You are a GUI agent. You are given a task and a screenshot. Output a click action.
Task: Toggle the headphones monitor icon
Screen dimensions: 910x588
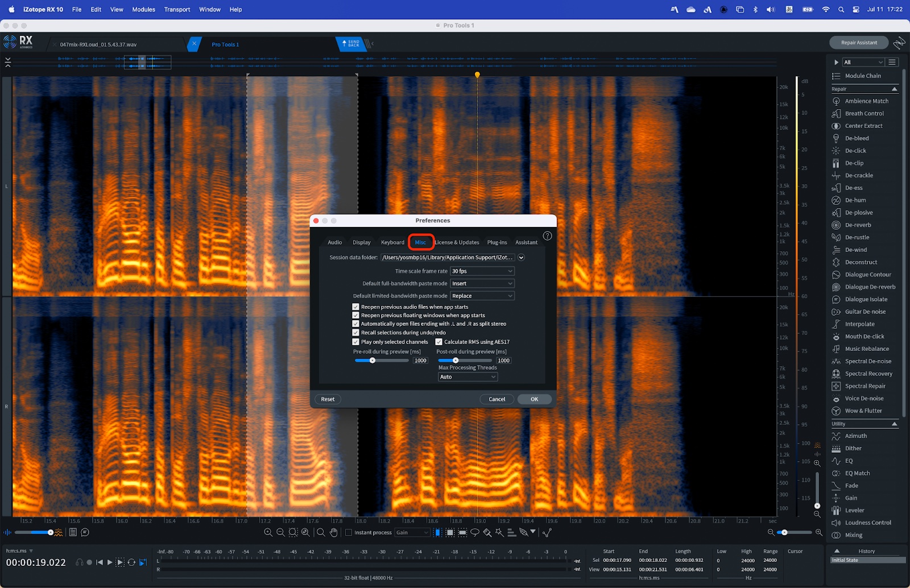80,562
